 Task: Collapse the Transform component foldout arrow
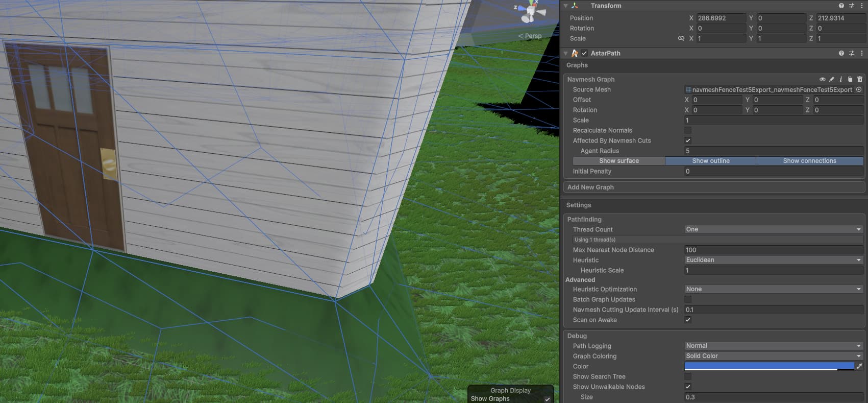(x=565, y=6)
